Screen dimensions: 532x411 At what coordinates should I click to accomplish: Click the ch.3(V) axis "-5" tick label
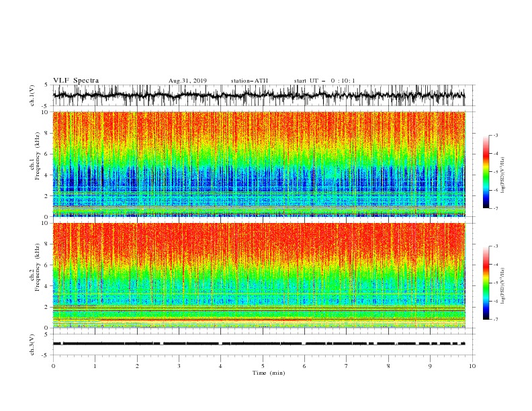[x=46, y=355]
